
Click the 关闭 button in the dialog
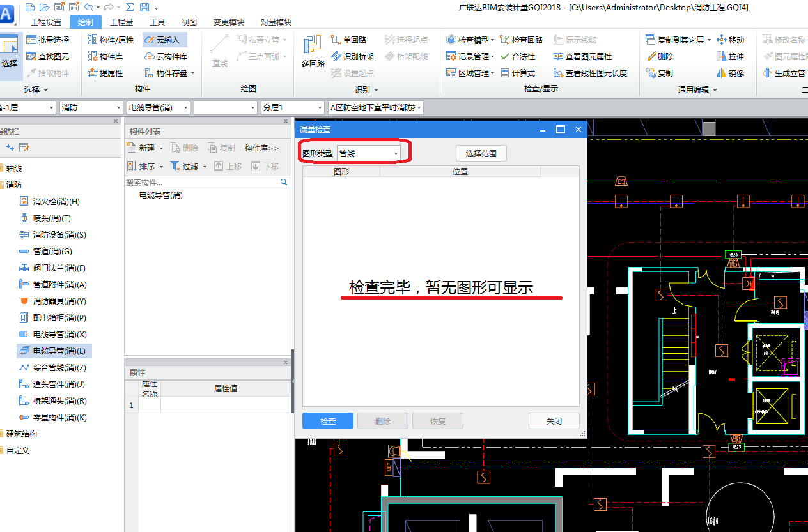(554, 422)
